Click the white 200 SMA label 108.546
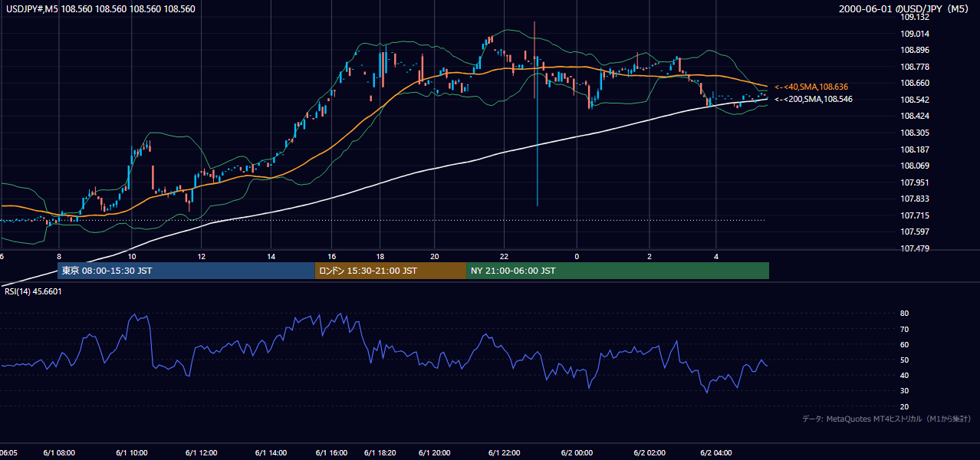The width and height of the screenshot is (980, 460). [x=814, y=99]
